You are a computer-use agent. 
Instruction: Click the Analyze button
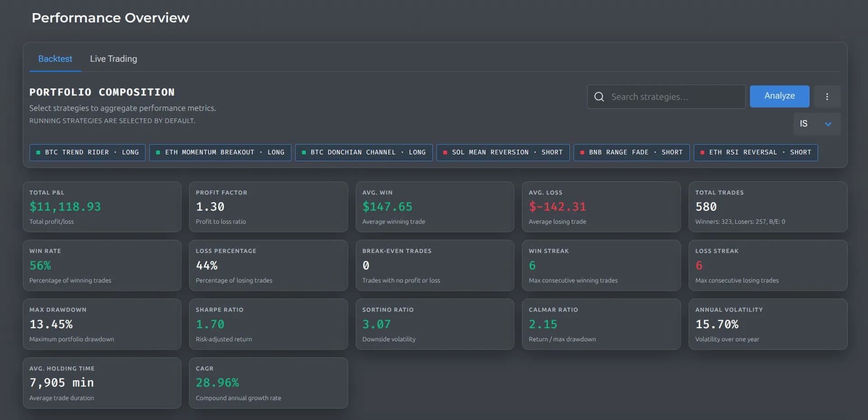click(779, 96)
